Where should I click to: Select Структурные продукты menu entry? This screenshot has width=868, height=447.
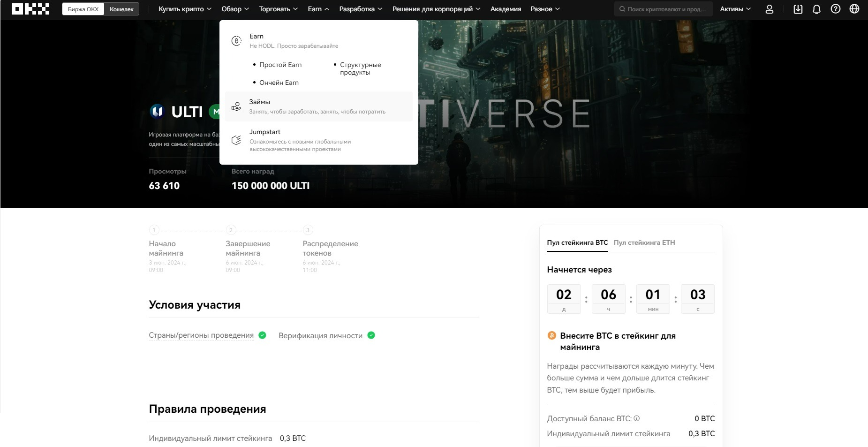click(x=361, y=68)
